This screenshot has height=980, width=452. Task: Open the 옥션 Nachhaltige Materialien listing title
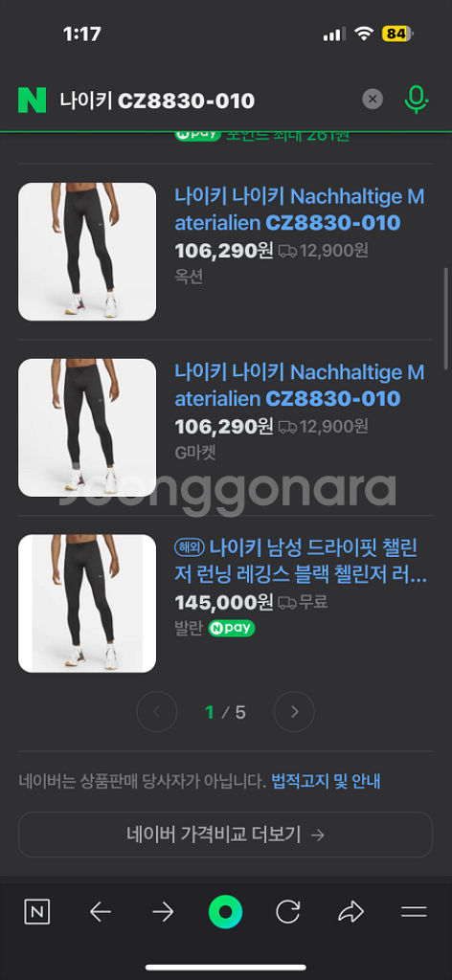point(300,210)
